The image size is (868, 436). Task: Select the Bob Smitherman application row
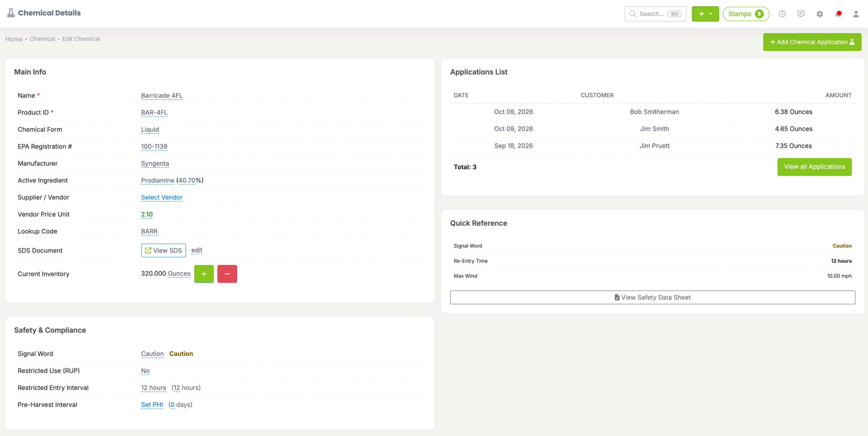click(652, 112)
